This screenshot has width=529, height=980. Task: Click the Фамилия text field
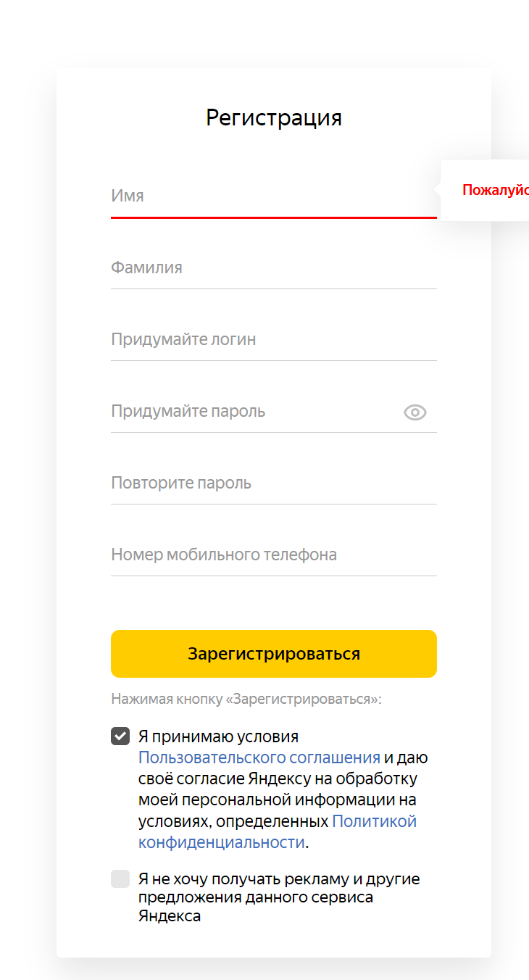tap(273, 267)
